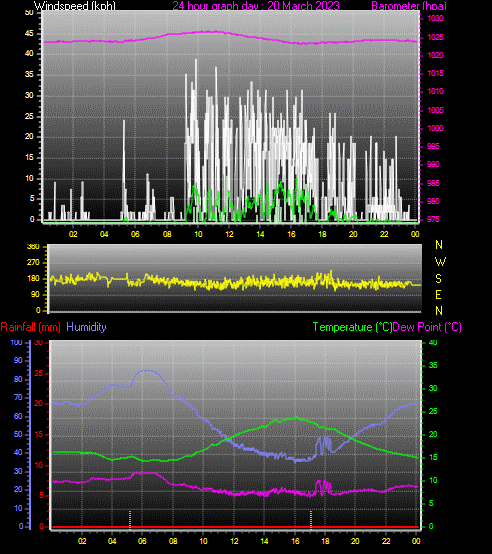This screenshot has width=492, height=554.
Task: Click the 18 hour tick on bottom graph
Action: coord(325,541)
